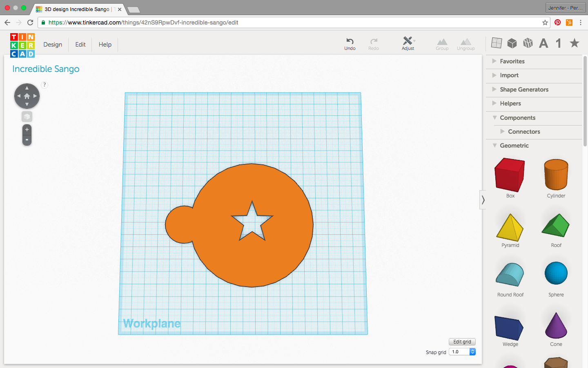Click the navigation help question mark
This screenshot has width=588, height=368.
(x=45, y=85)
